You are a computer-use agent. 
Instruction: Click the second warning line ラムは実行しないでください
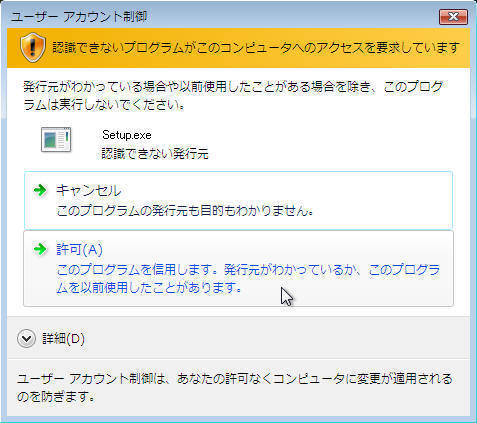(x=104, y=105)
